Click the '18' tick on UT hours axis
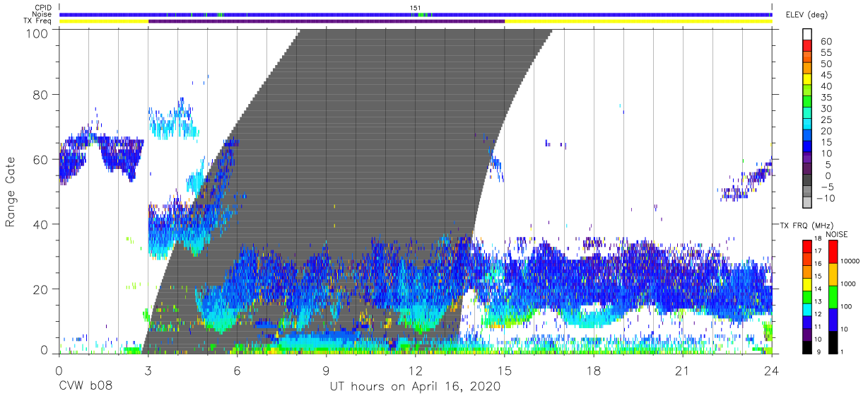 click(x=594, y=371)
